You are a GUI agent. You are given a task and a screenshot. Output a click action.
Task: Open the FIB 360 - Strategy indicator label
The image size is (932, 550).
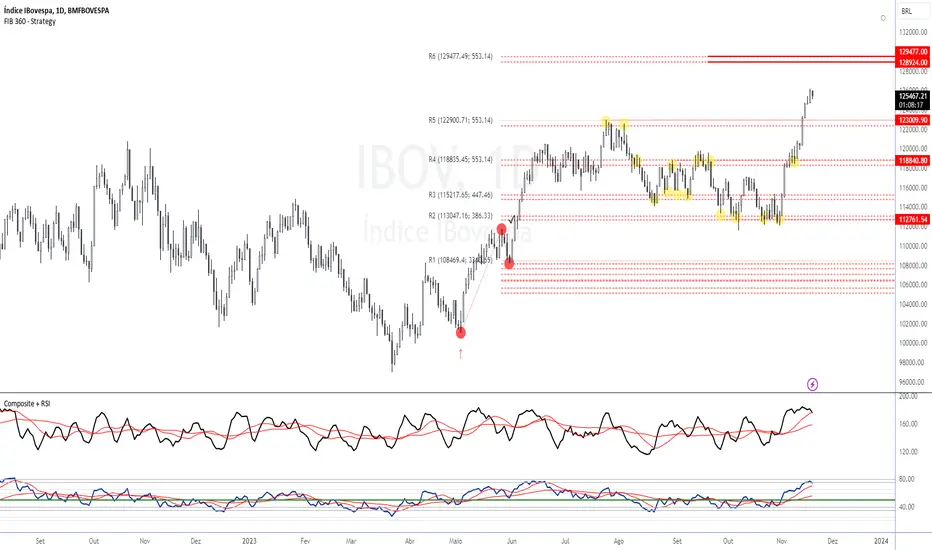(30, 21)
